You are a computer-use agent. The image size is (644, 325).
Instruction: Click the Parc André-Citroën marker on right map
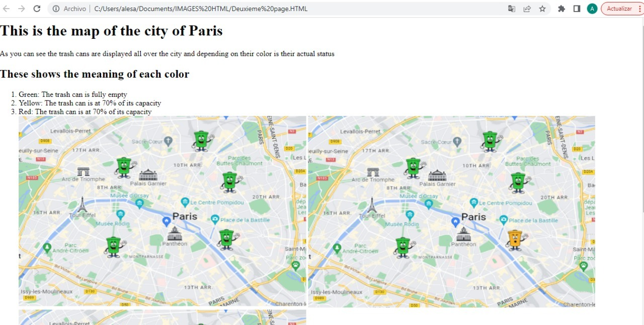(x=337, y=247)
